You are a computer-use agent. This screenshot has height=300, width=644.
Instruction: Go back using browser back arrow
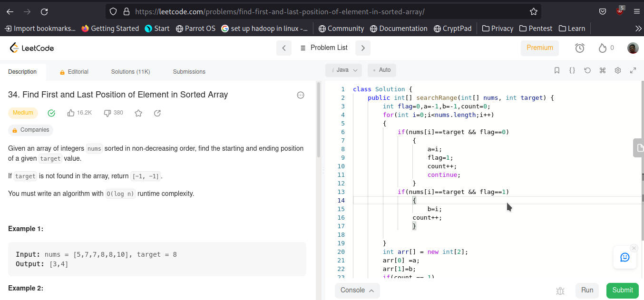coord(10,11)
